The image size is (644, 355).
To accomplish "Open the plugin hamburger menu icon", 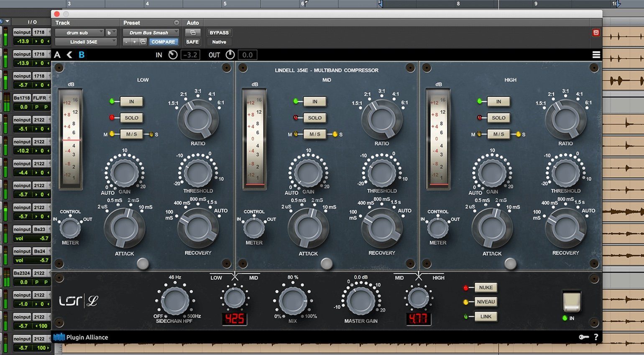I will click(x=596, y=55).
